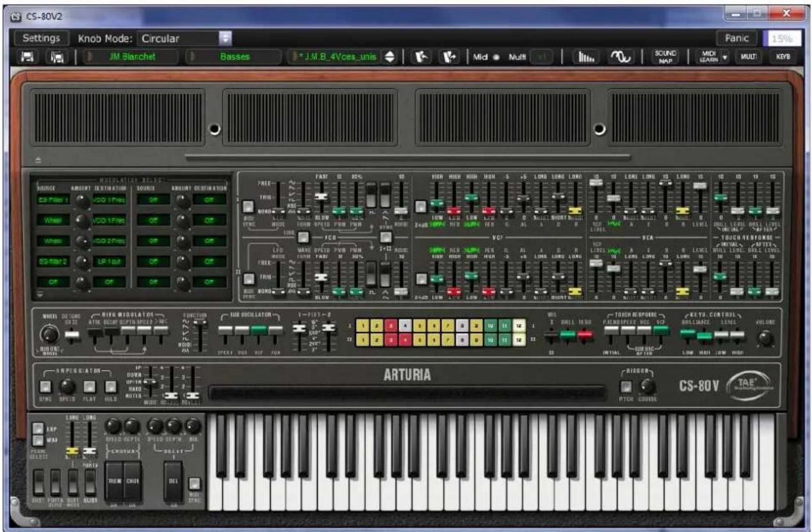Image resolution: width=812 pixels, height=532 pixels.
Task: Open EG Filter 1 modulation source menu
Action: pyautogui.click(x=53, y=200)
